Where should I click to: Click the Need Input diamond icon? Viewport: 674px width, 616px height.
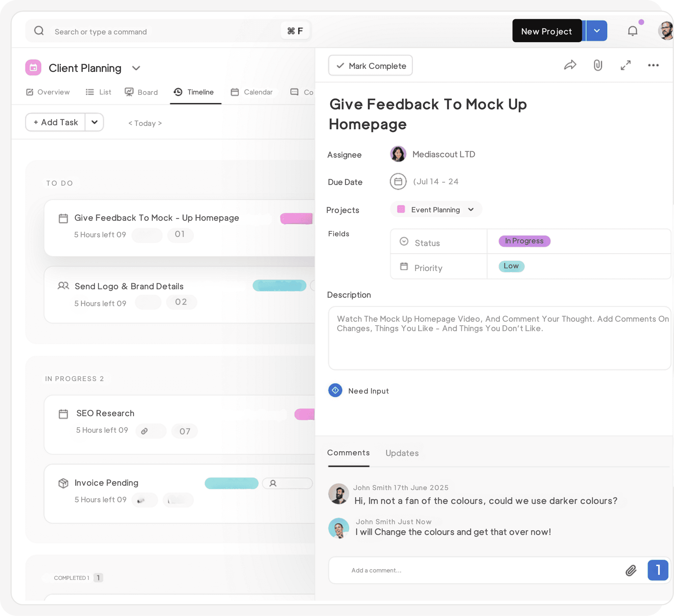pyautogui.click(x=335, y=391)
